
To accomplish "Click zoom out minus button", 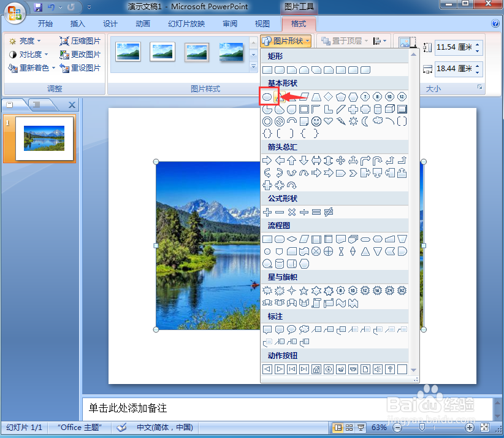I will pos(397,428).
